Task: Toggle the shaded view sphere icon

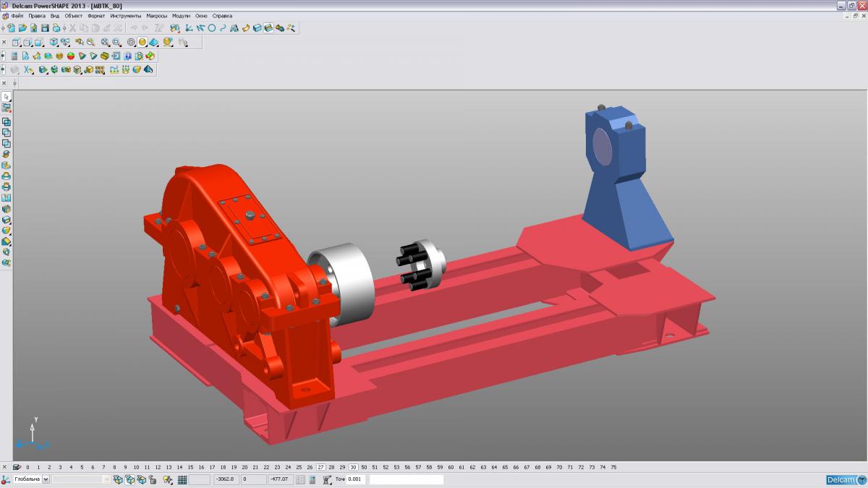Action: 142,42
